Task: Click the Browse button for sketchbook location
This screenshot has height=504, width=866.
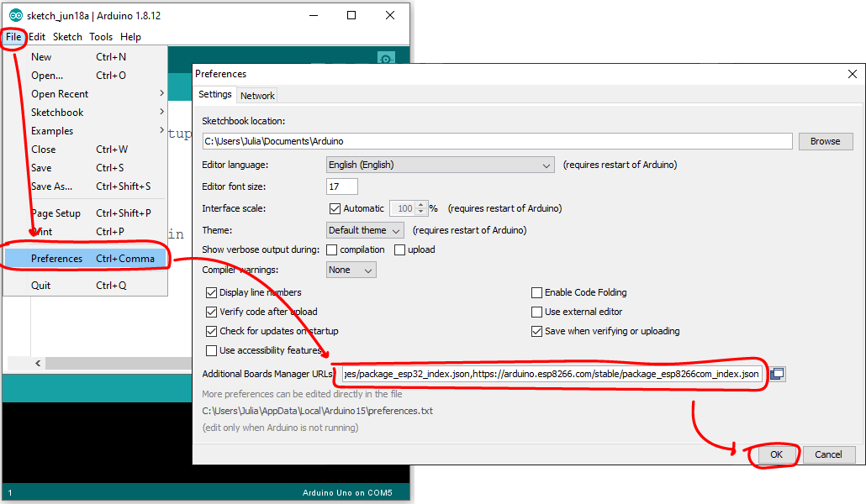Action: (x=826, y=141)
